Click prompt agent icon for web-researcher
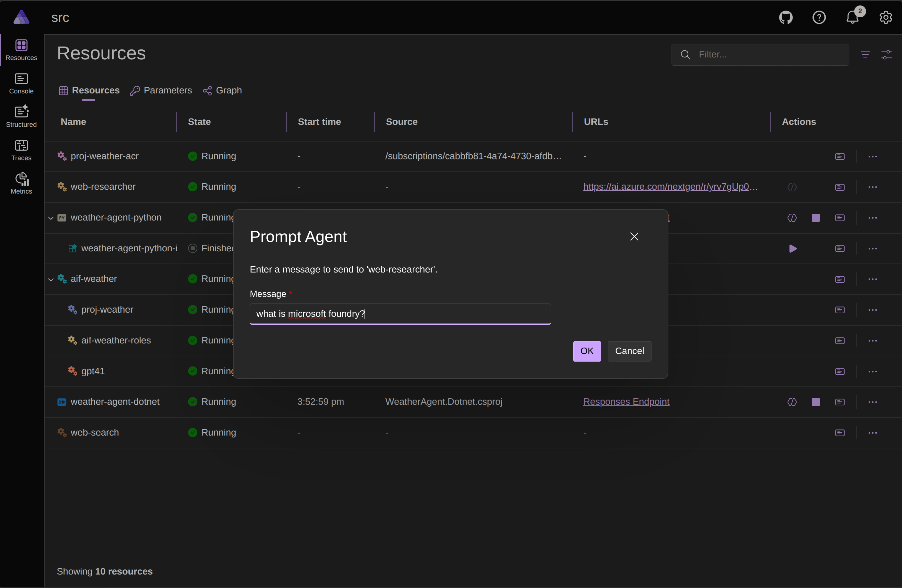The width and height of the screenshot is (902, 588). 792,187
